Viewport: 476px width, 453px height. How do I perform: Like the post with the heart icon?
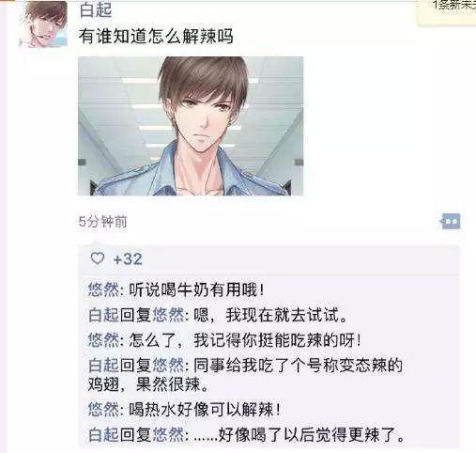(97, 258)
